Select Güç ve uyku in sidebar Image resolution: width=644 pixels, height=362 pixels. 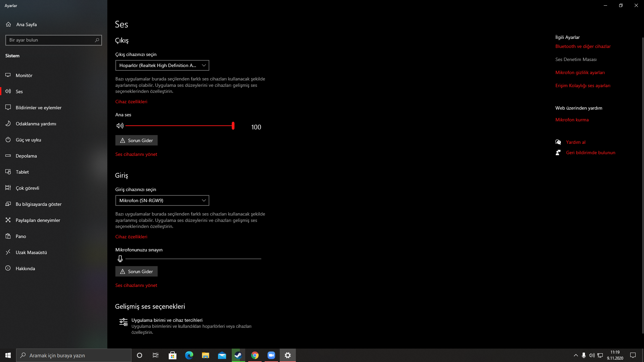tap(29, 140)
